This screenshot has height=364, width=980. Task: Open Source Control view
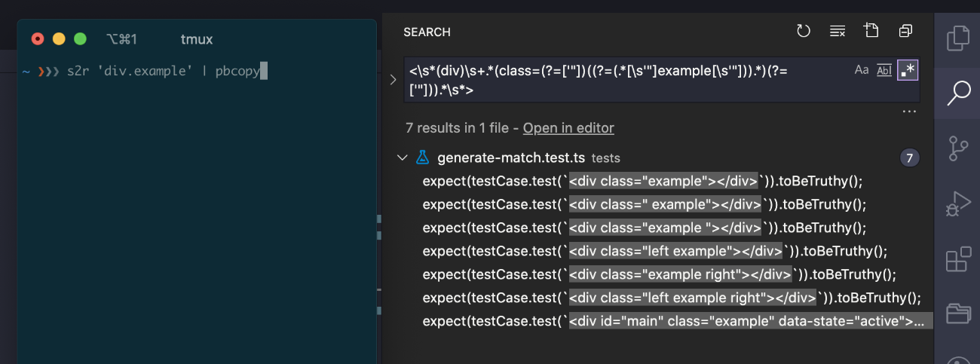coord(957,148)
